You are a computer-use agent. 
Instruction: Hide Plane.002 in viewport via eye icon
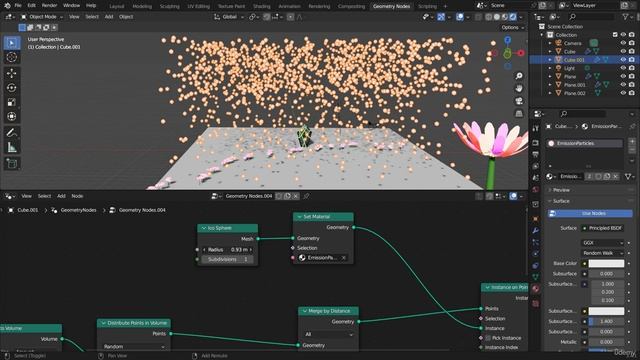(623, 93)
